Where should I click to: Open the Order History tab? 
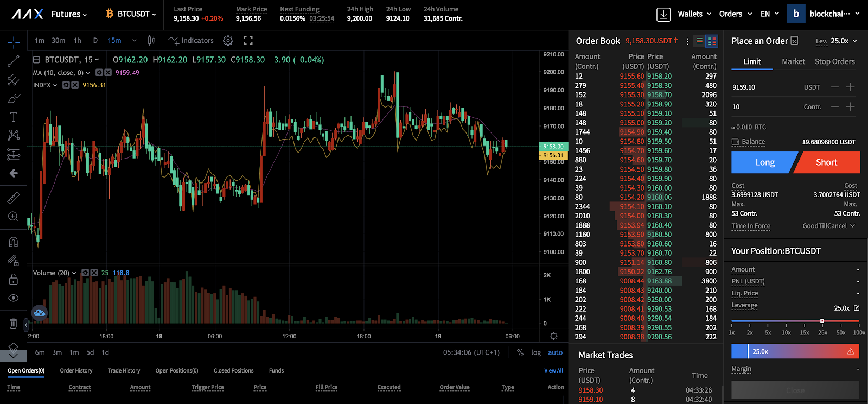coord(76,371)
